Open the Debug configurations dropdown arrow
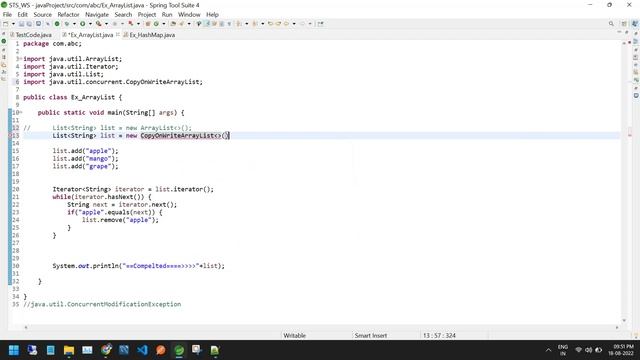 [x=74, y=24]
